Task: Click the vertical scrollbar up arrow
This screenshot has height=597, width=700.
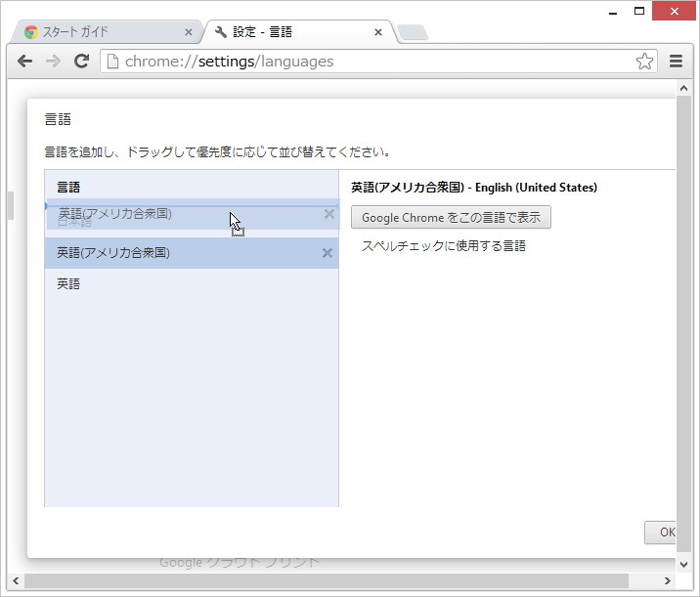Action: [x=684, y=88]
